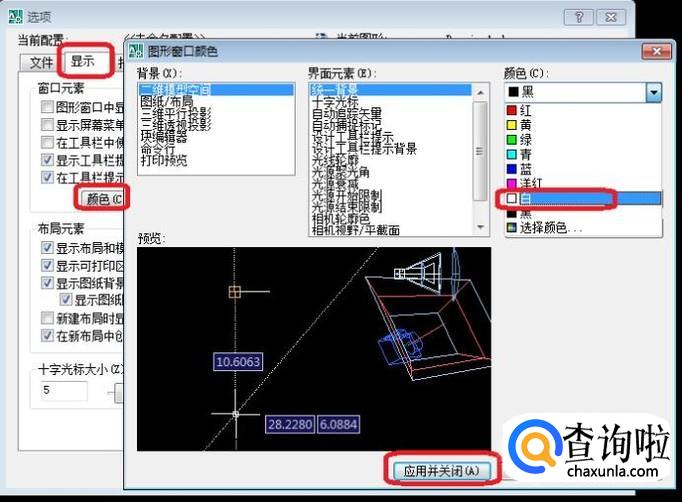Image resolution: width=682 pixels, height=502 pixels.
Task: Close the 图形窗口颜色 dialog
Action: [x=657, y=52]
